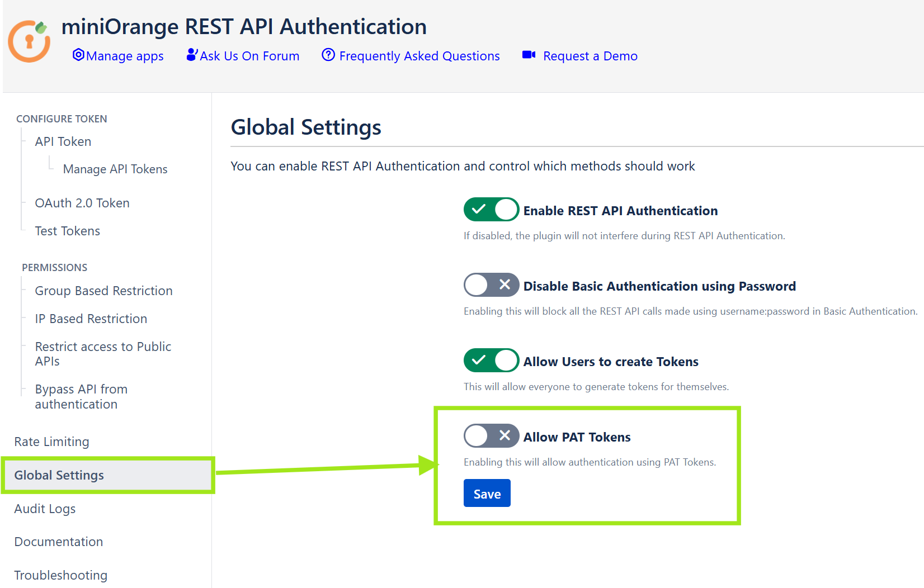Viewport: 924px width, 588px height.
Task: Follow the Ask Us On Forum link
Action: (249, 55)
